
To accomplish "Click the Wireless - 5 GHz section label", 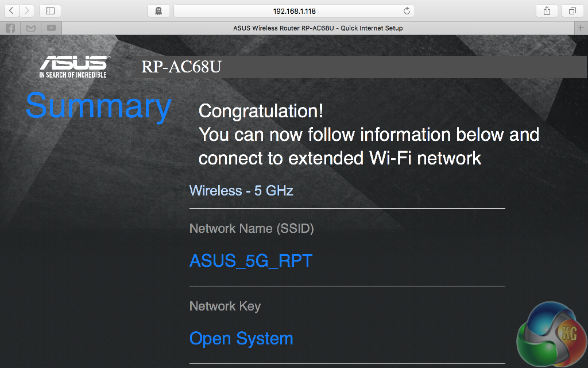I will tap(241, 190).
